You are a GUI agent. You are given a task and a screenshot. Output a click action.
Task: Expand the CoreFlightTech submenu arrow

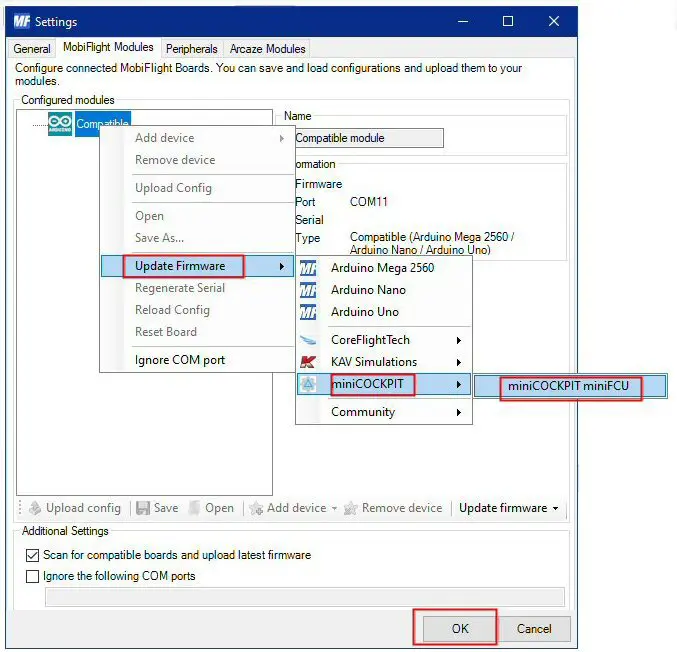pos(459,340)
